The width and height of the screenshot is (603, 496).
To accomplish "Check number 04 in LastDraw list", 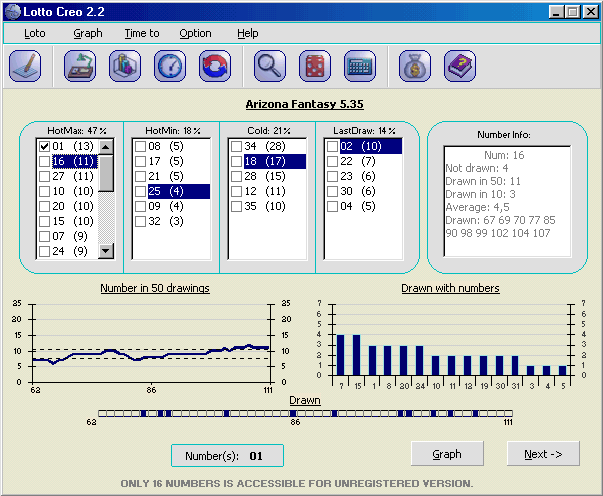I will (x=332, y=206).
